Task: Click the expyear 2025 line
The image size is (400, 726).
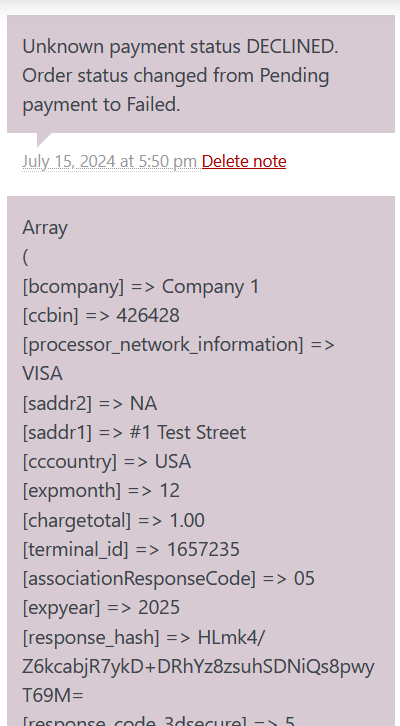Action: click(101, 608)
